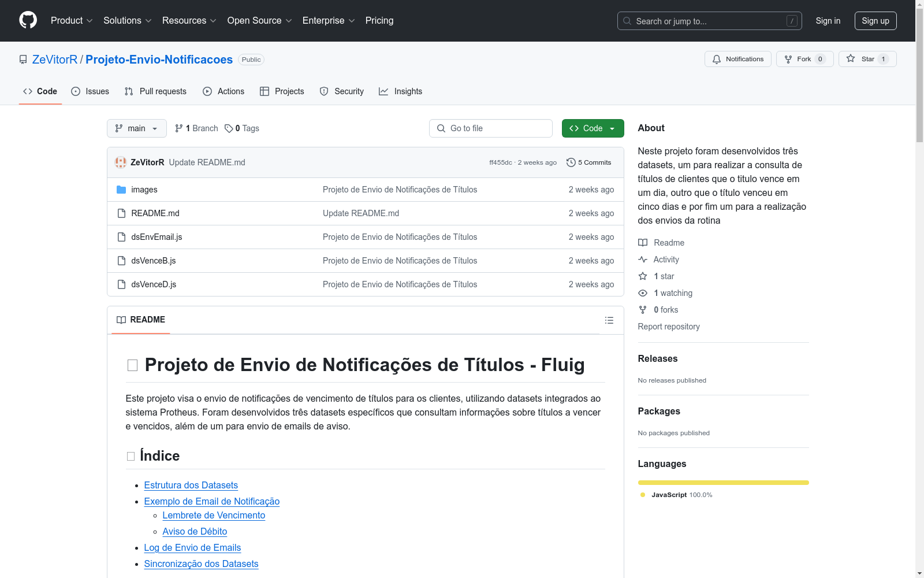The image size is (924, 578).
Task: Focus the Go to file input
Action: point(491,128)
